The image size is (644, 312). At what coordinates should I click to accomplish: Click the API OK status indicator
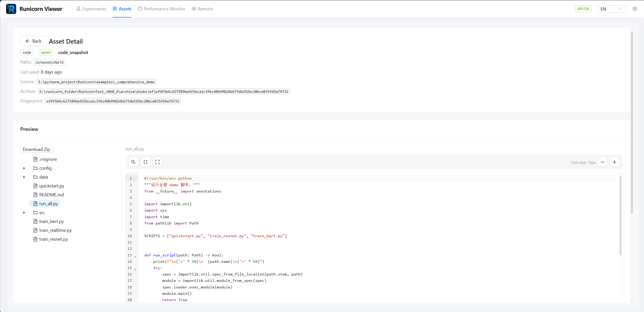583,8
